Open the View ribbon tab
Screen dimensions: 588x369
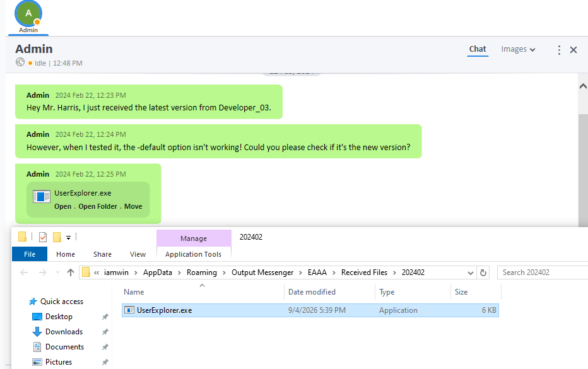point(138,254)
